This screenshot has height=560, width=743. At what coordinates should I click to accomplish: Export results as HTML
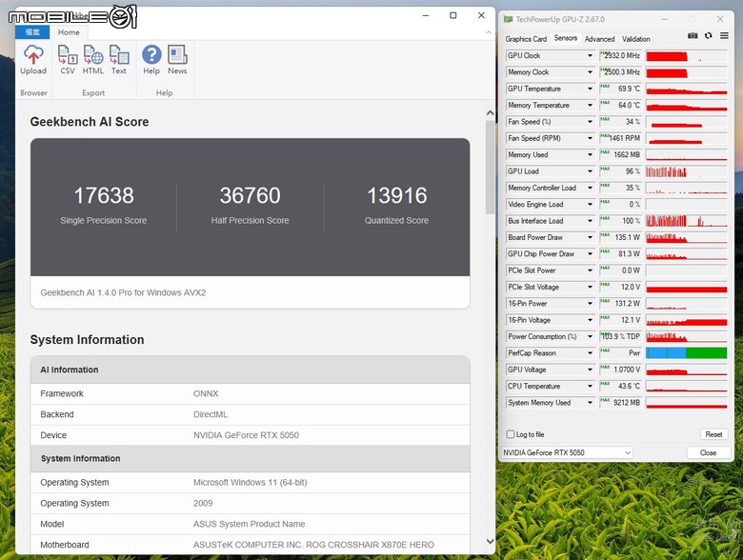click(x=93, y=60)
